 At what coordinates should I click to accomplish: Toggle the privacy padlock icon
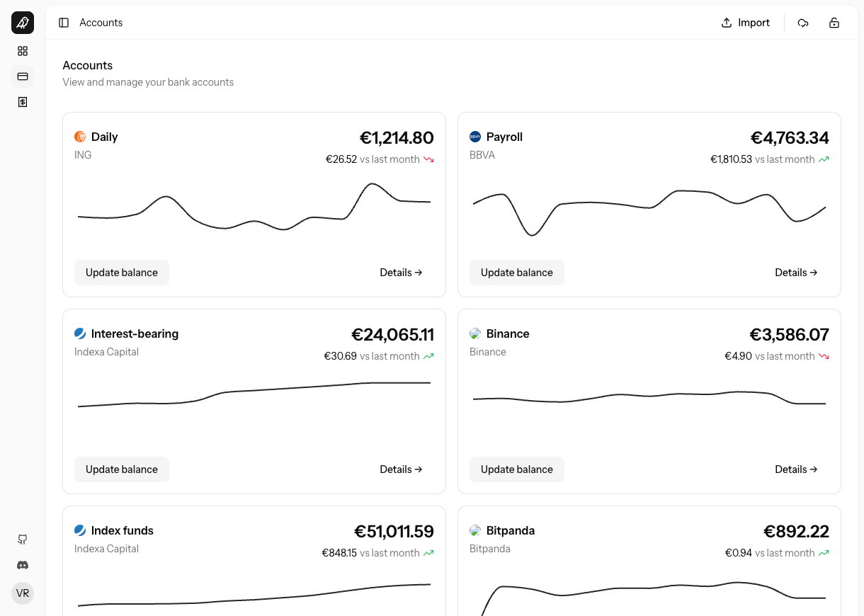(x=834, y=23)
